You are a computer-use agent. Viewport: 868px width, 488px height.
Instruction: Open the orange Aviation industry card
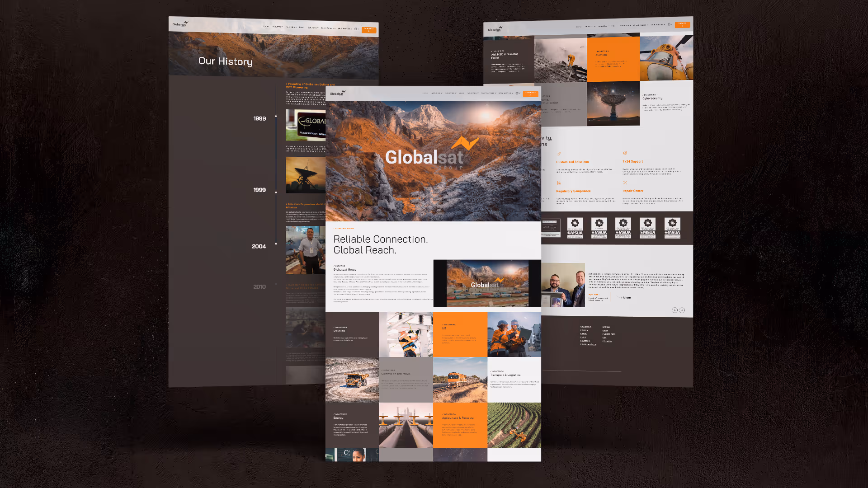(x=613, y=59)
